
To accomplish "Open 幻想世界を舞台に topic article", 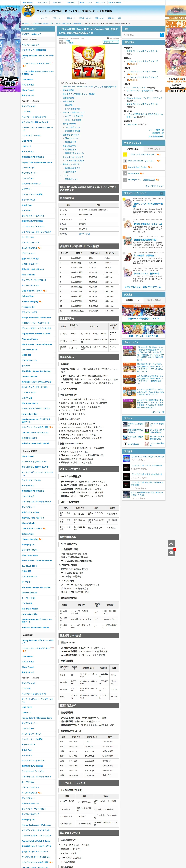I will (x=150, y=368).
